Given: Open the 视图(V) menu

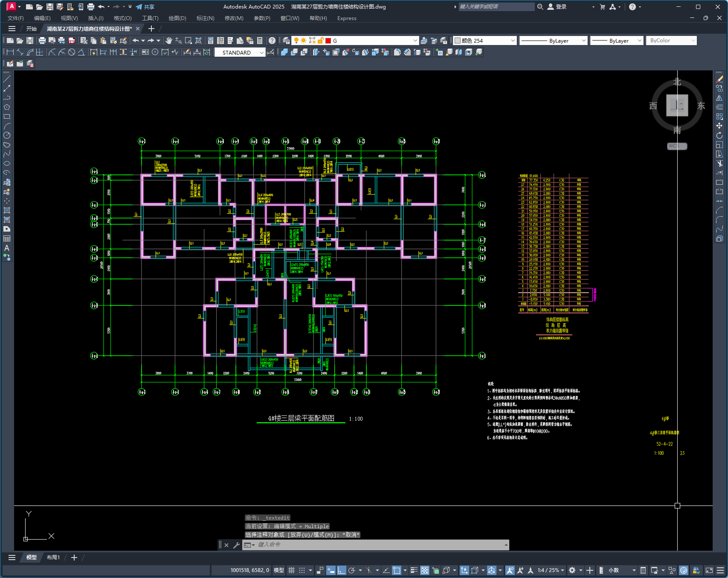Looking at the screenshot, I should tap(69, 18).
